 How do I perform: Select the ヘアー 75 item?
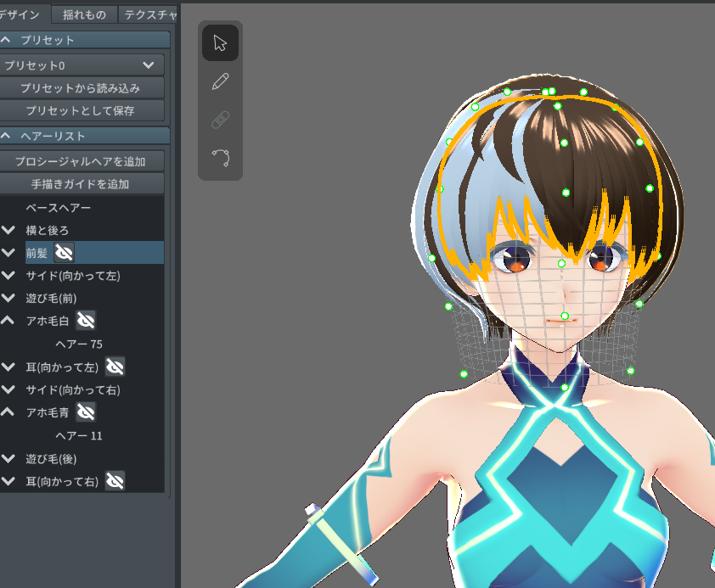79,344
